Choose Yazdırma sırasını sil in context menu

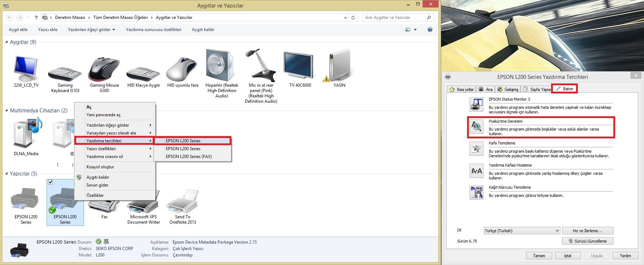point(115,157)
